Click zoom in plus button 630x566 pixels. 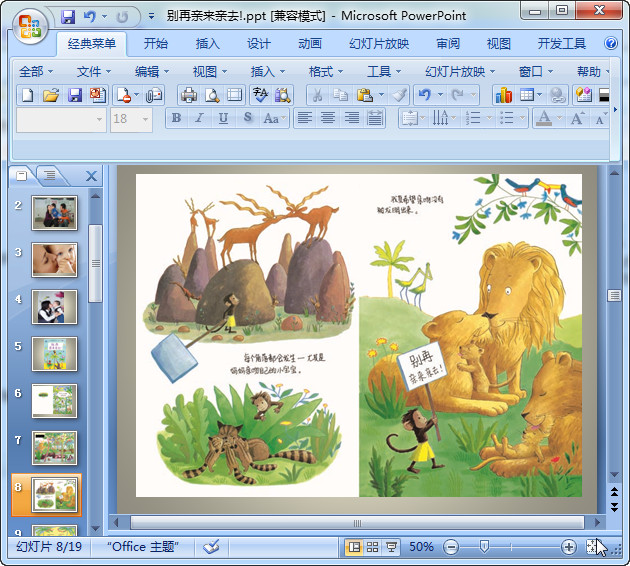568,547
